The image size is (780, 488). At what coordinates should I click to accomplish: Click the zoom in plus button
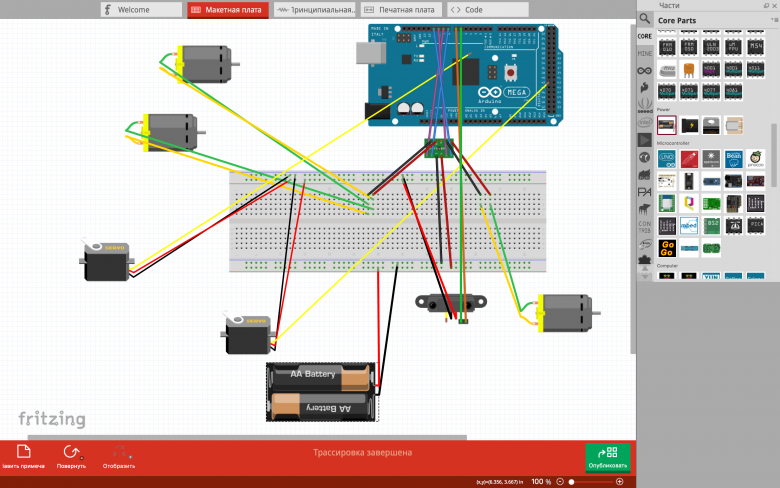coord(620,482)
